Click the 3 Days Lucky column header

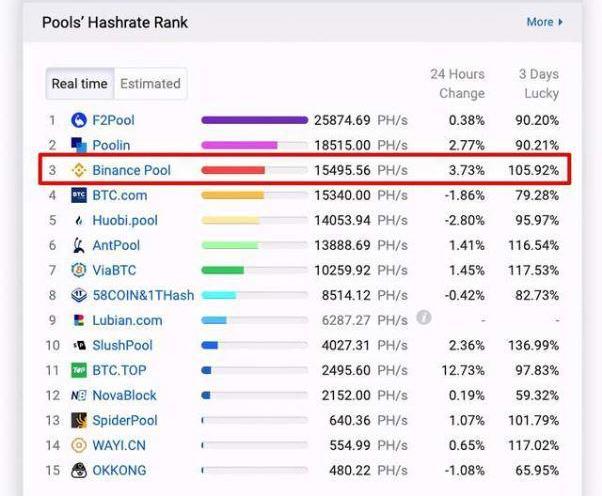pyautogui.click(x=540, y=83)
